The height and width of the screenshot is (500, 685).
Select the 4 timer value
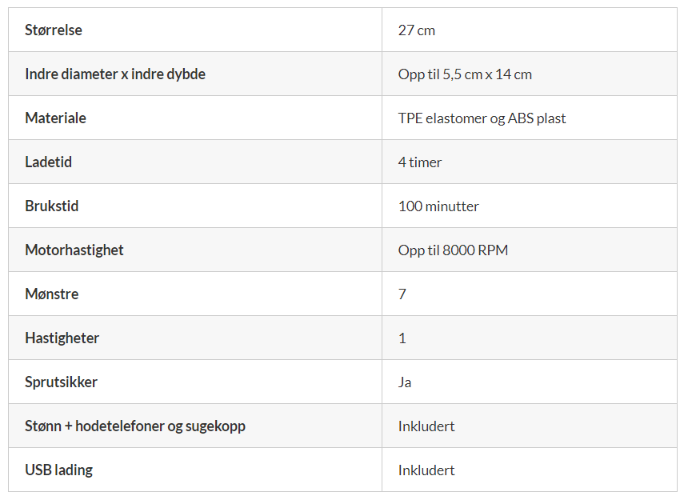pos(420,162)
